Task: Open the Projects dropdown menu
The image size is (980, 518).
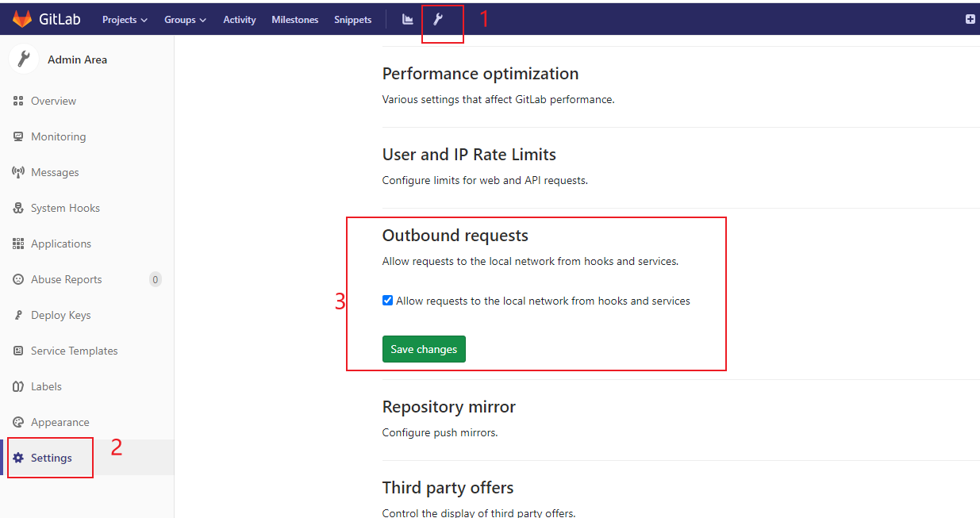Action: (125, 20)
